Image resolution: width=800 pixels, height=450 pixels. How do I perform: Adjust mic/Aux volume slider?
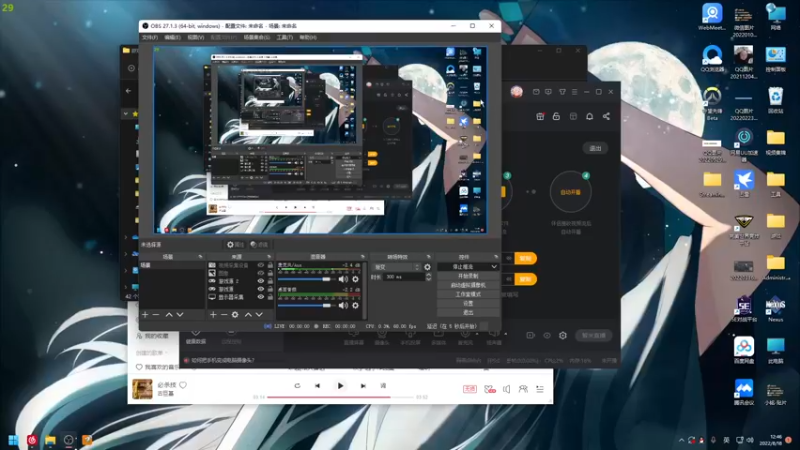pos(305,279)
